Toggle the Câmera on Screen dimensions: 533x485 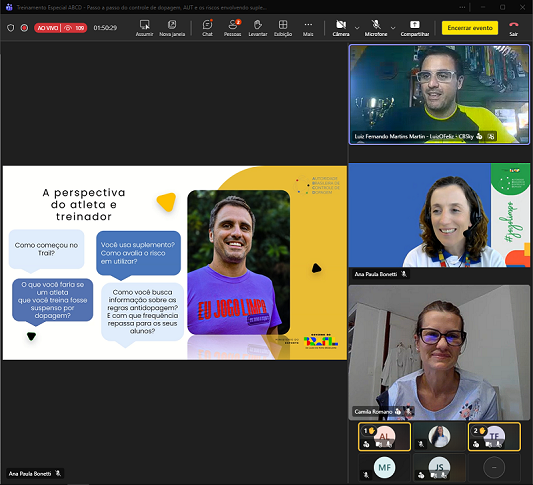click(x=341, y=28)
